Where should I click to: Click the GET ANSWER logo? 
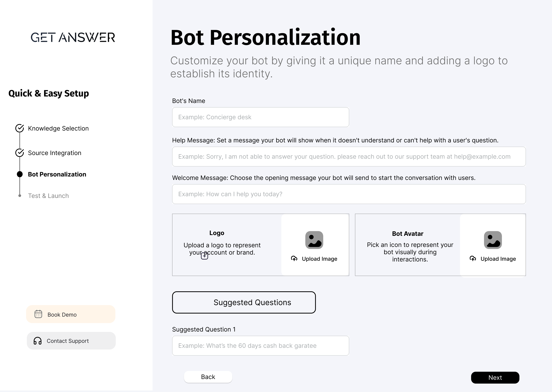point(73,37)
